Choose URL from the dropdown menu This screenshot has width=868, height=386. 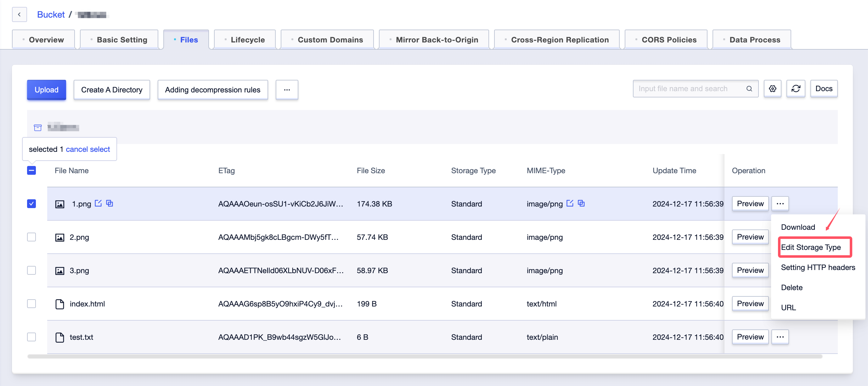click(x=788, y=308)
